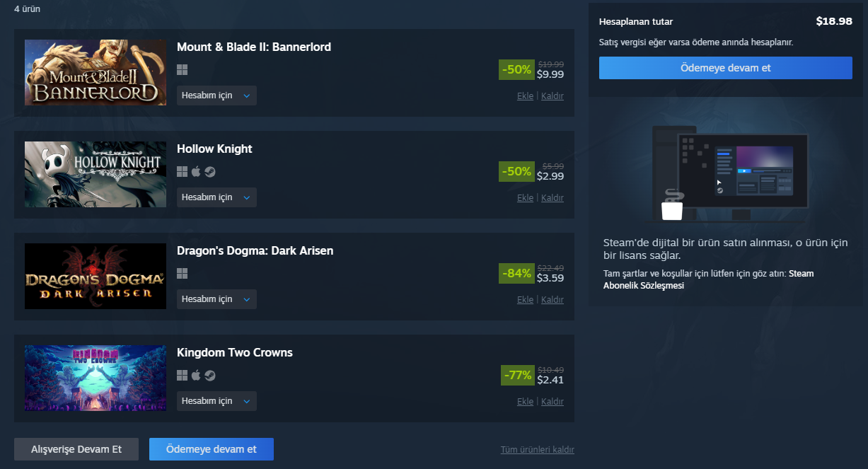Expand 'Hesabım için' dropdown for Hollow Knight
Image resolution: width=868 pixels, height=469 pixels.
click(x=216, y=197)
